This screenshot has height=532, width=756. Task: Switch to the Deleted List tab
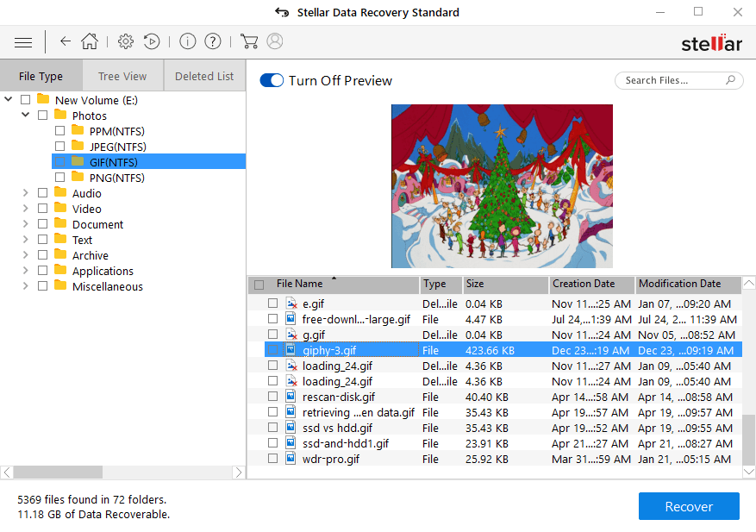(204, 76)
